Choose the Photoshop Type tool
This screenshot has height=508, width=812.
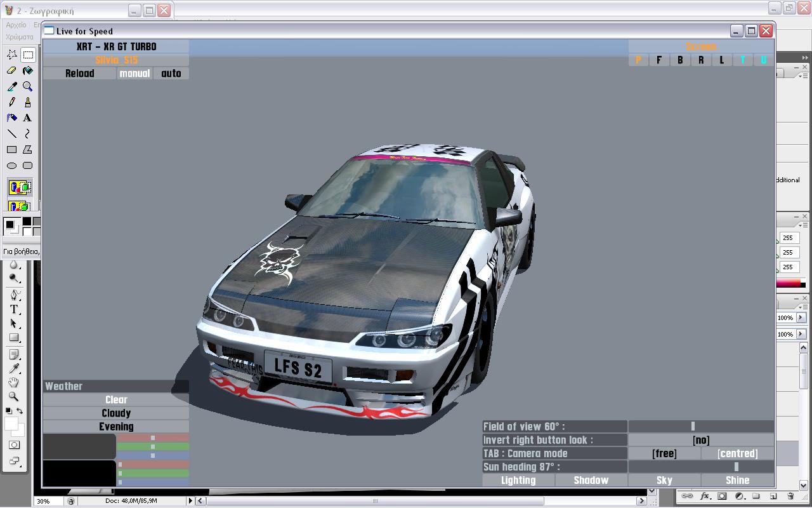coord(14,310)
